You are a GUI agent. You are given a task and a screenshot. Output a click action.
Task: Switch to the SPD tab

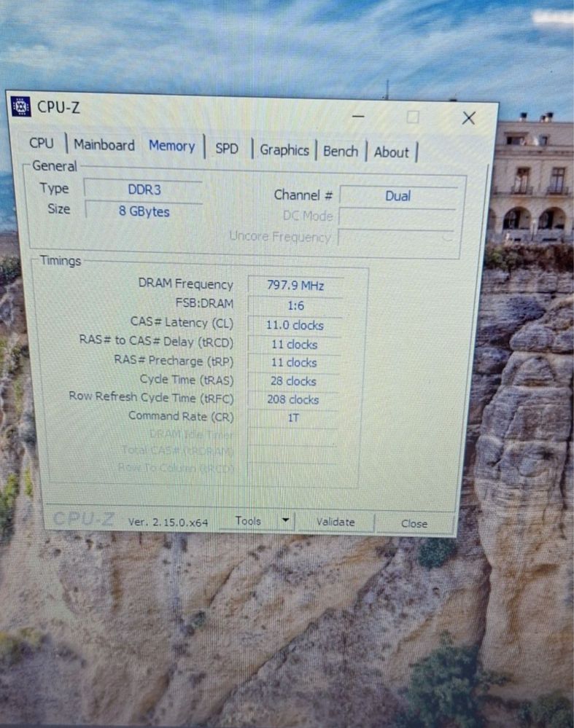tap(227, 148)
